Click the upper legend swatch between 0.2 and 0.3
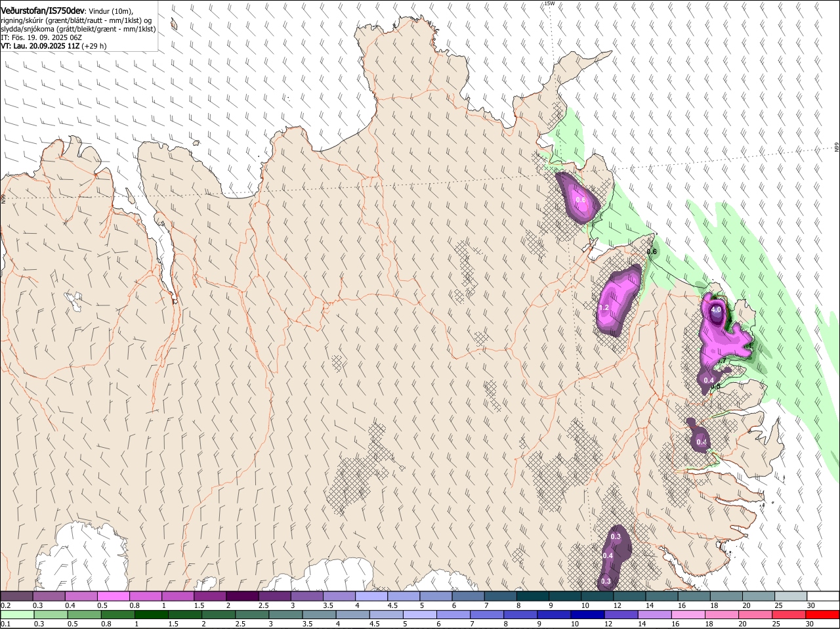 [x=17, y=596]
